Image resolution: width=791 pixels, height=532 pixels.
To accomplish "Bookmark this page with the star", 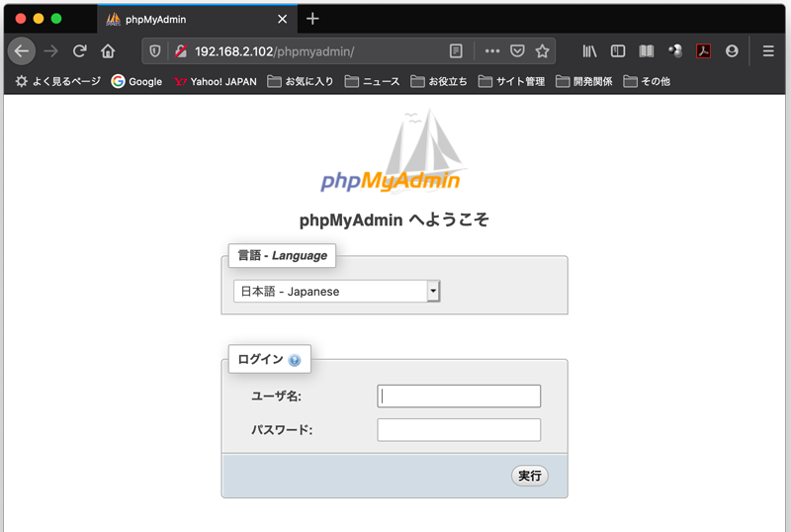I will click(542, 51).
